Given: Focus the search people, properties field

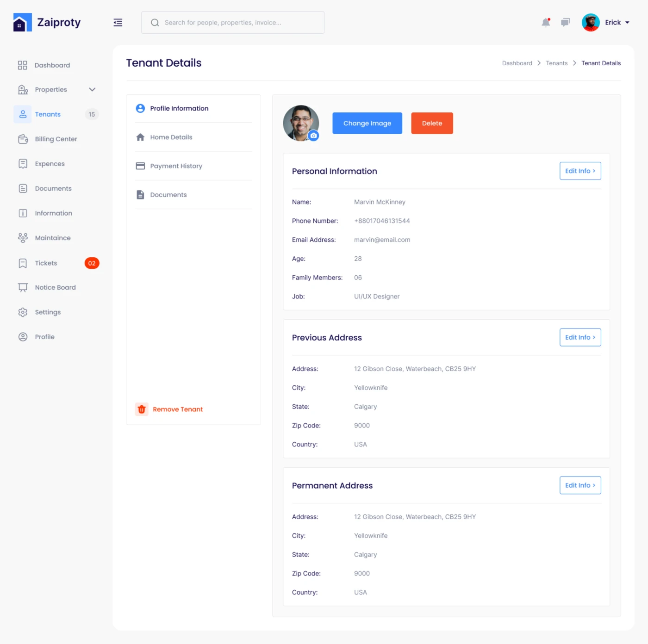Looking at the screenshot, I should click(x=233, y=23).
